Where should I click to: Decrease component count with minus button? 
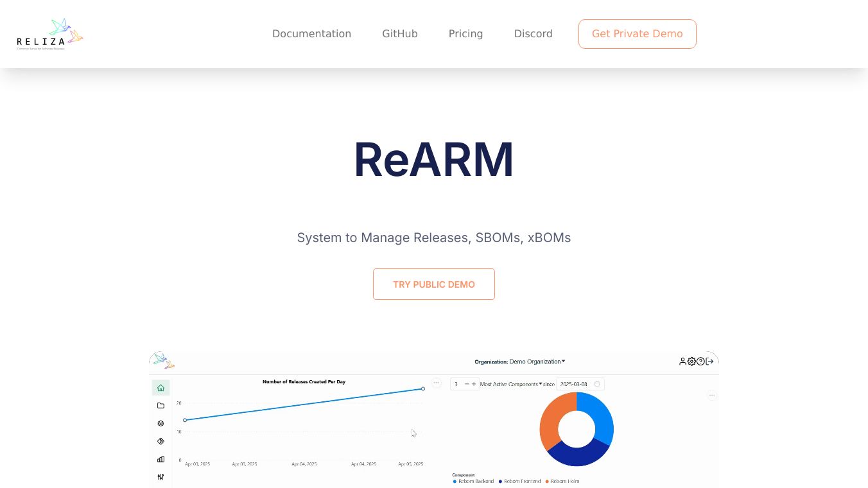(467, 384)
